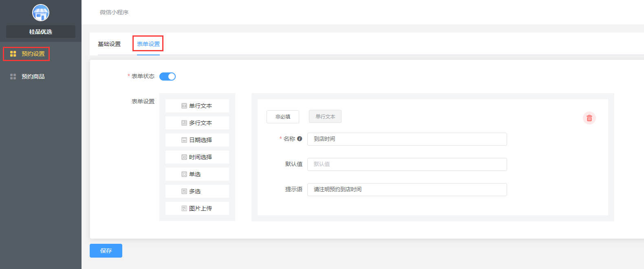Add a 单行文本 field component
This screenshot has width=644, height=269.
pos(197,106)
